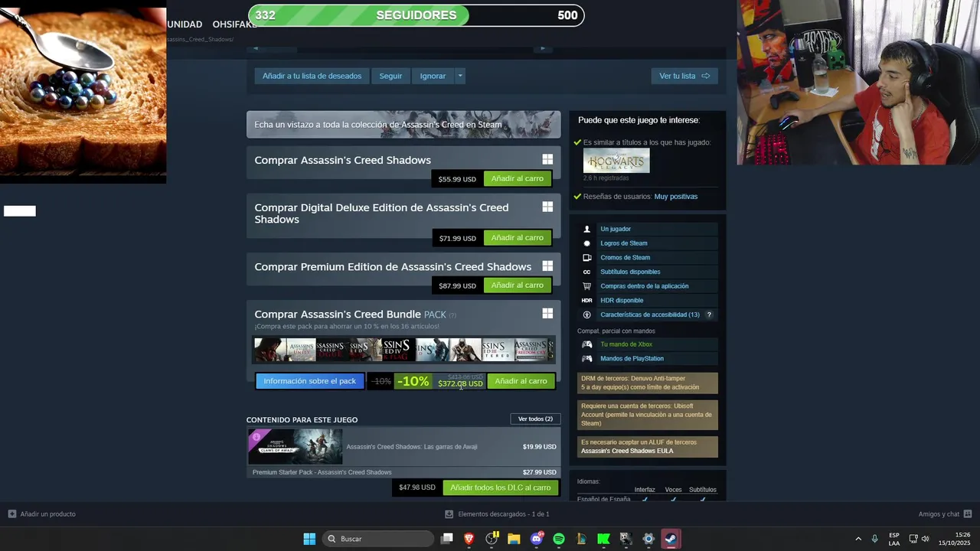Open Assassin's Creed Shadows EULA link
The image size is (980, 551).
pos(627,451)
